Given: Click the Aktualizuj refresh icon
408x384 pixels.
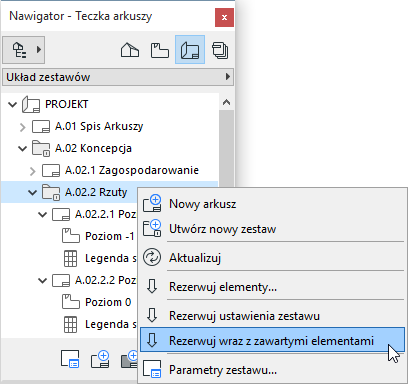Looking at the screenshot, I should tap(152, 258).
